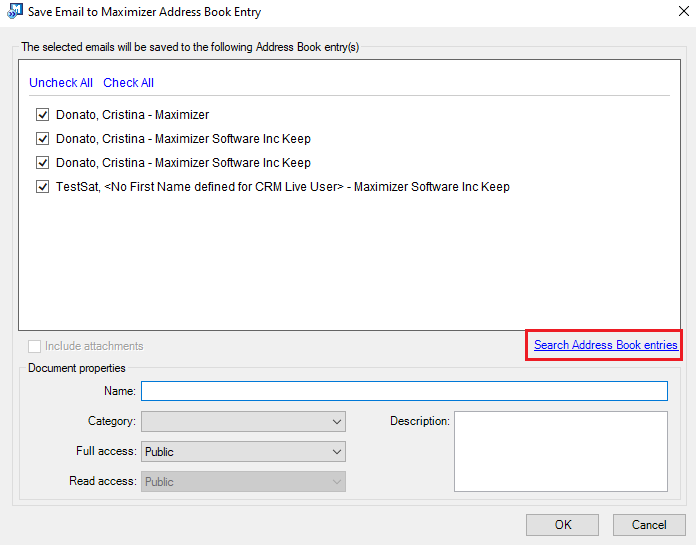Click the Check All link
696x545 pixels.
(x=128, y=83)
